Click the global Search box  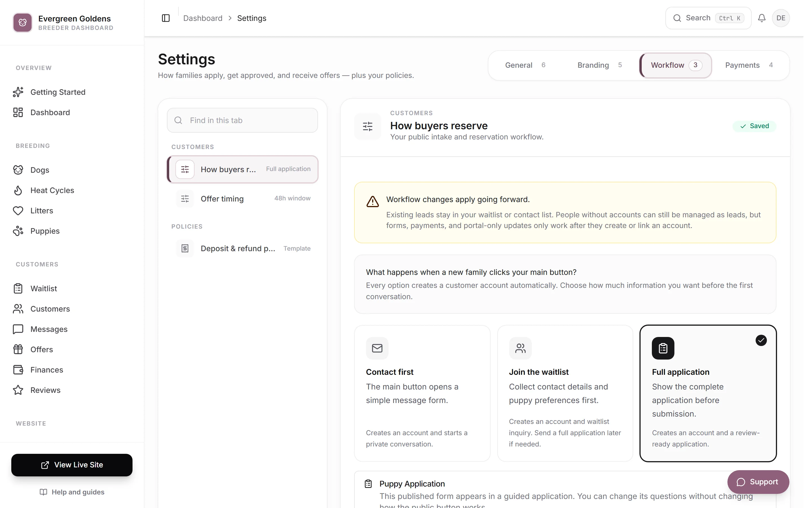pos(708,18)
